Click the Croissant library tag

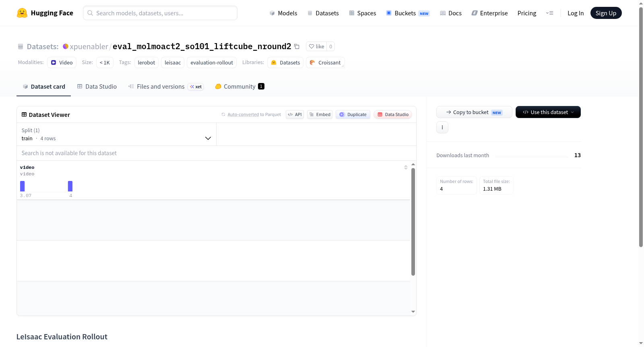(325, 62)
